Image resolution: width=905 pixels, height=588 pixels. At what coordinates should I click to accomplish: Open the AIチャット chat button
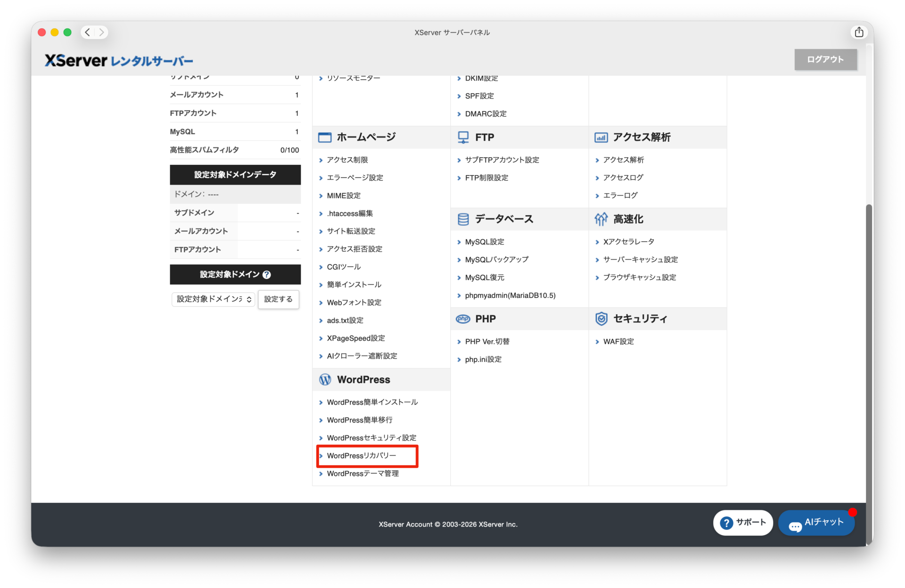(x=816, y=523)
